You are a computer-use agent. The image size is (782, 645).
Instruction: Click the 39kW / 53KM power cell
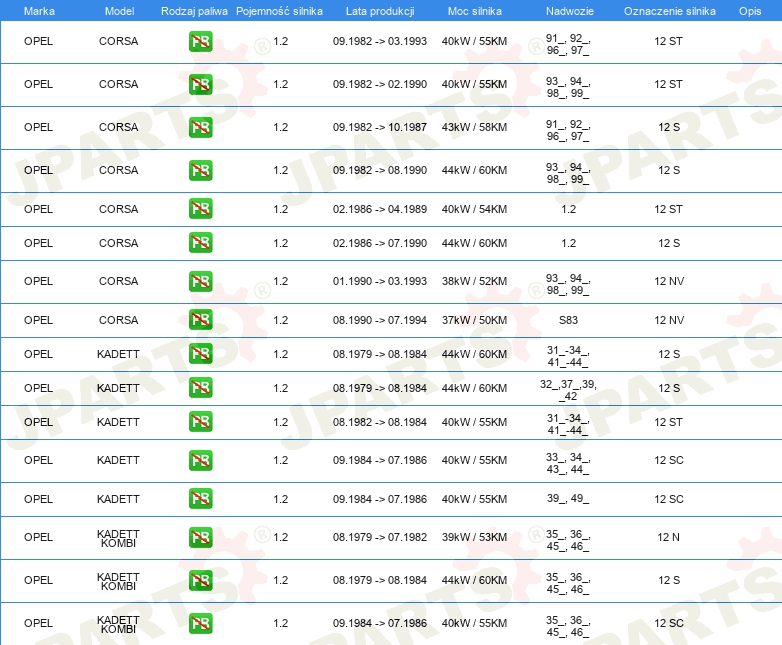(x=474, y=537)
